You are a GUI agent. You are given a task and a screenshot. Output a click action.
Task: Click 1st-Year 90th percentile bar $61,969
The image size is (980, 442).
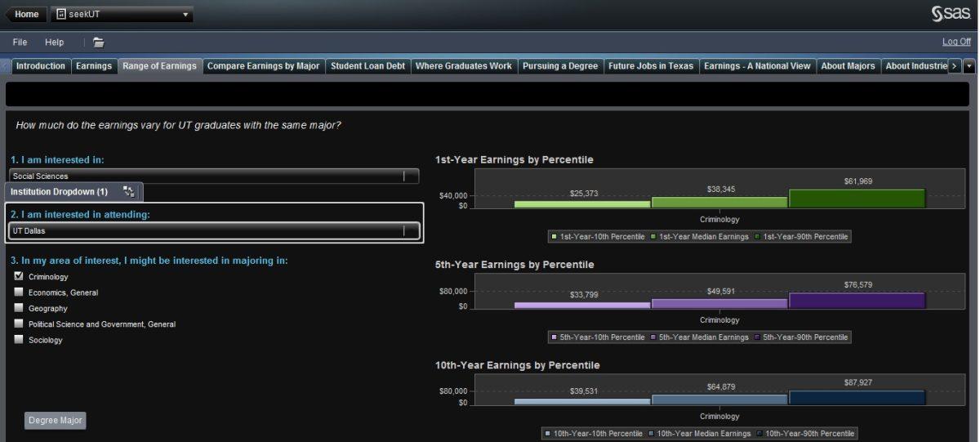tap(857, 199)
